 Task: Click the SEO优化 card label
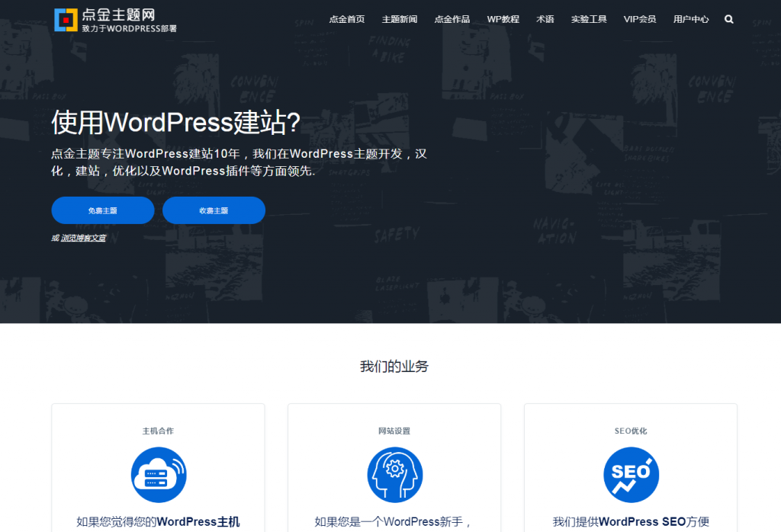(631, 431)
